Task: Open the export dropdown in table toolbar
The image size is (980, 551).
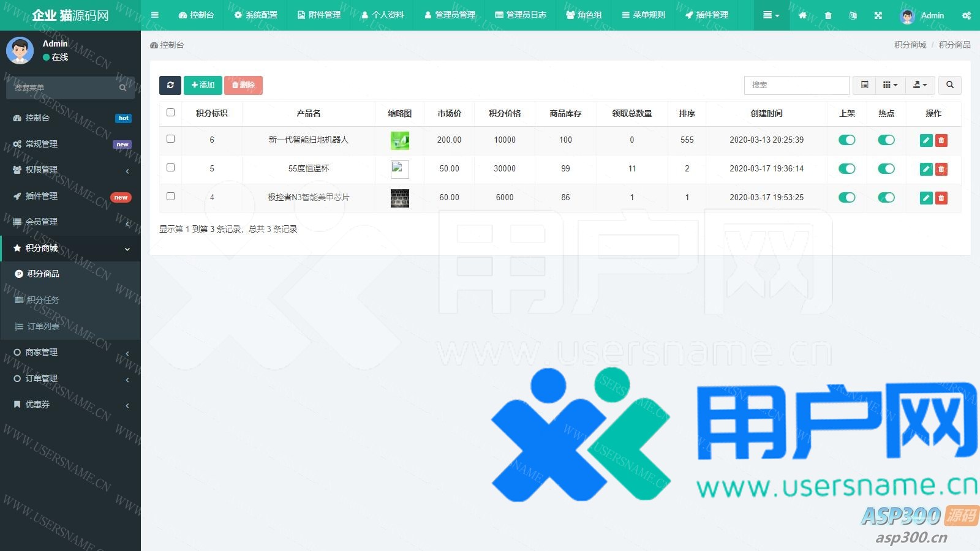Action: pos(920,85)
